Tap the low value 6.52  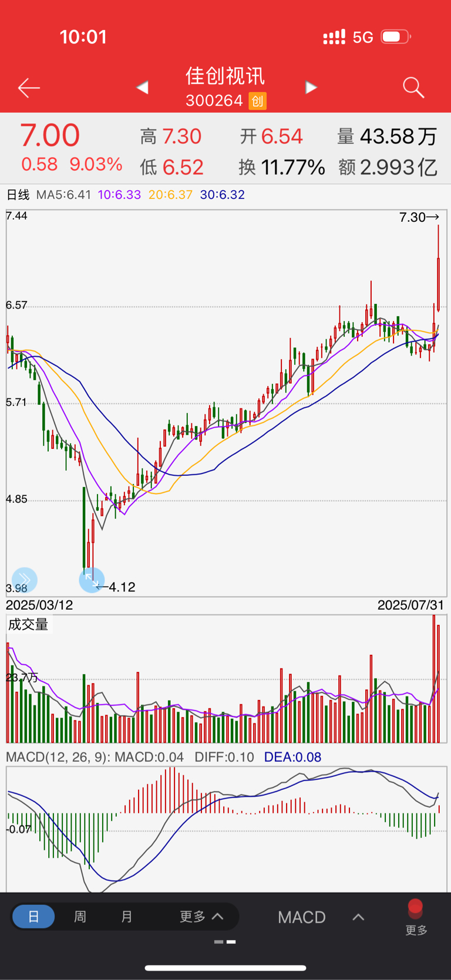pyautogui.click(x=183, y=168)
